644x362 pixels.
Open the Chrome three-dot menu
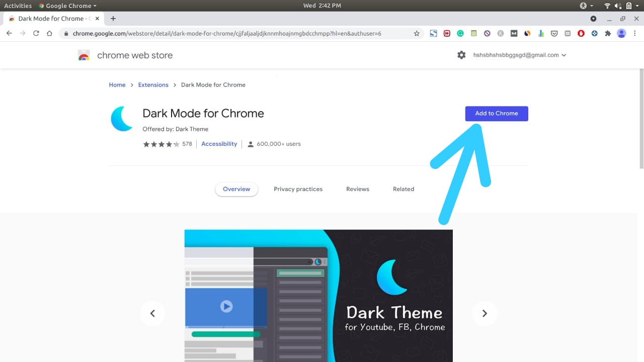click(634, 34)
